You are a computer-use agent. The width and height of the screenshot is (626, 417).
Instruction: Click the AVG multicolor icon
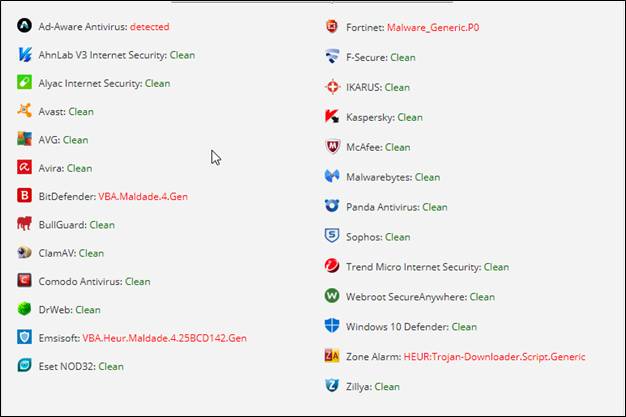point(25,139)
